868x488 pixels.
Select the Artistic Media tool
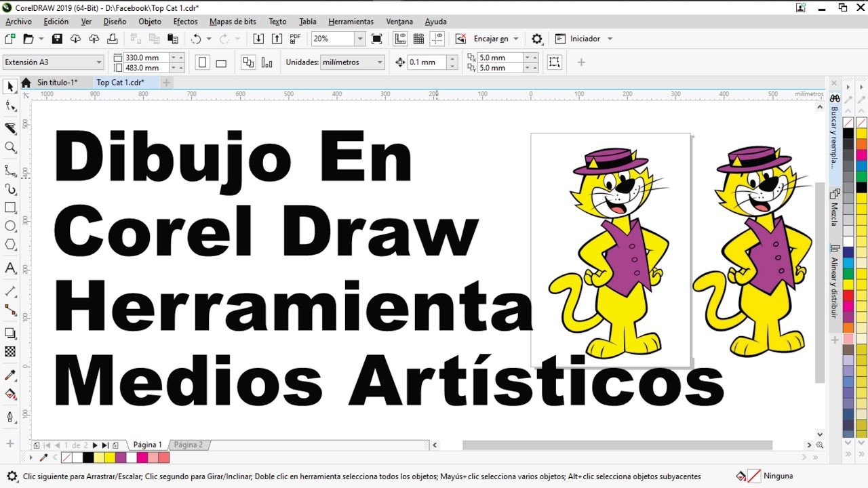click(x=10, y=189)
